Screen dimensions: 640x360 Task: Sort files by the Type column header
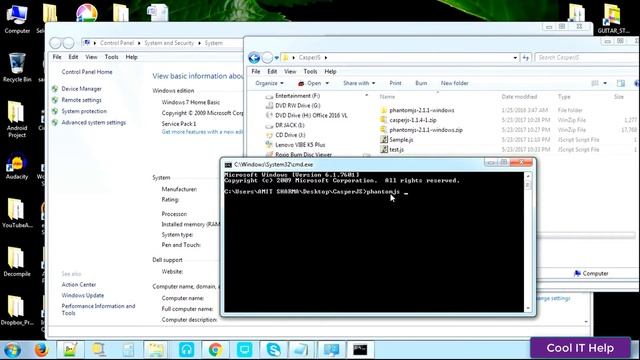click(x=564, y=97)
